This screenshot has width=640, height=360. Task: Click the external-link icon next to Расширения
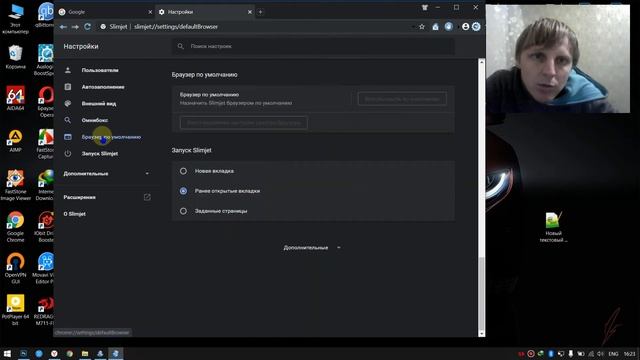[147, 197]
